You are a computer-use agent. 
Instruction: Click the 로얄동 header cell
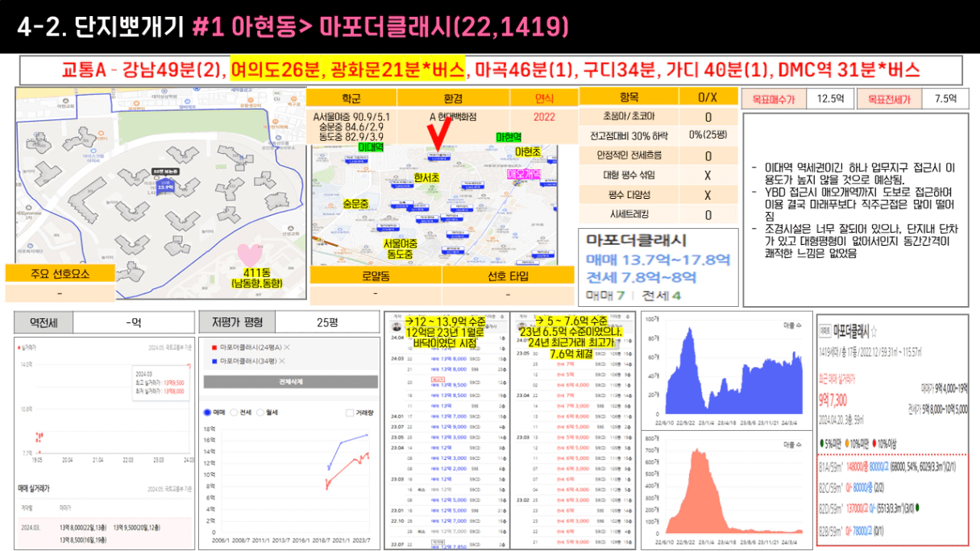coord(376,275)
